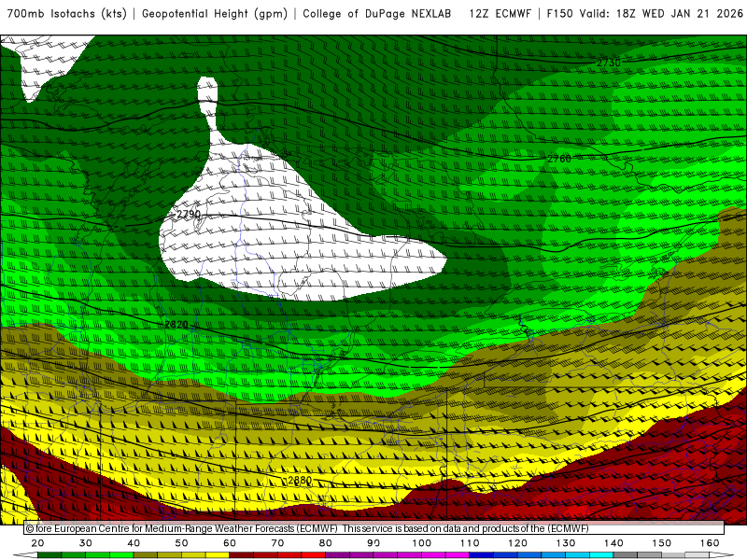Click the 120 kts value on the color scale
The height and width of the screenshot is (560, 747).
(517, 543)
